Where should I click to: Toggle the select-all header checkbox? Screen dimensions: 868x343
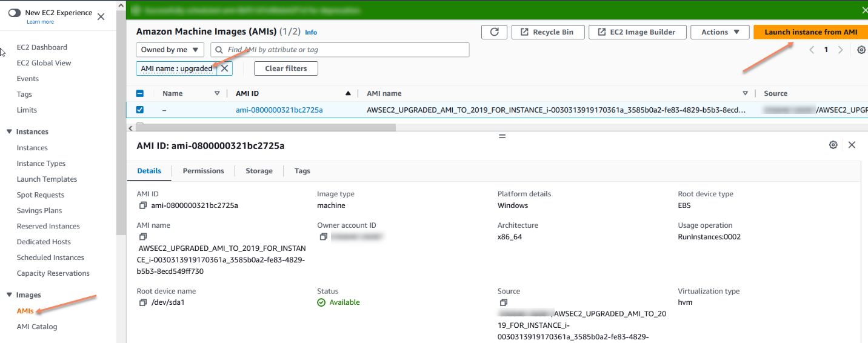pyautogui.click(x=139, y=93)
